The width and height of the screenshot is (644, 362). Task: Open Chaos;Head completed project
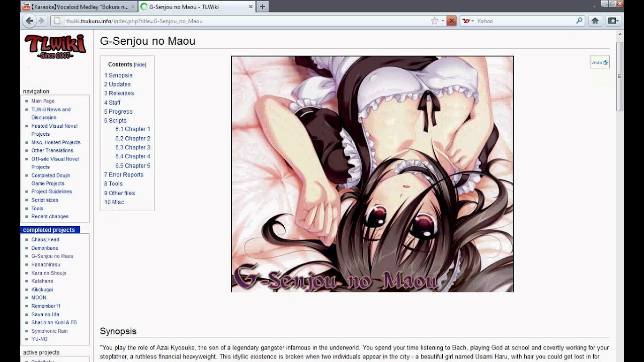point(45,240)
